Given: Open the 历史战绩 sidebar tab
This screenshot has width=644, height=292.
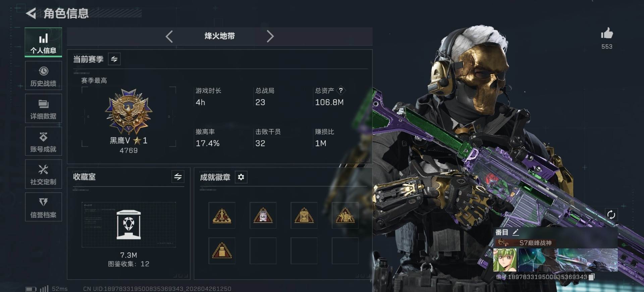Looking at the screenshot, I should click(x=43, y=76).
